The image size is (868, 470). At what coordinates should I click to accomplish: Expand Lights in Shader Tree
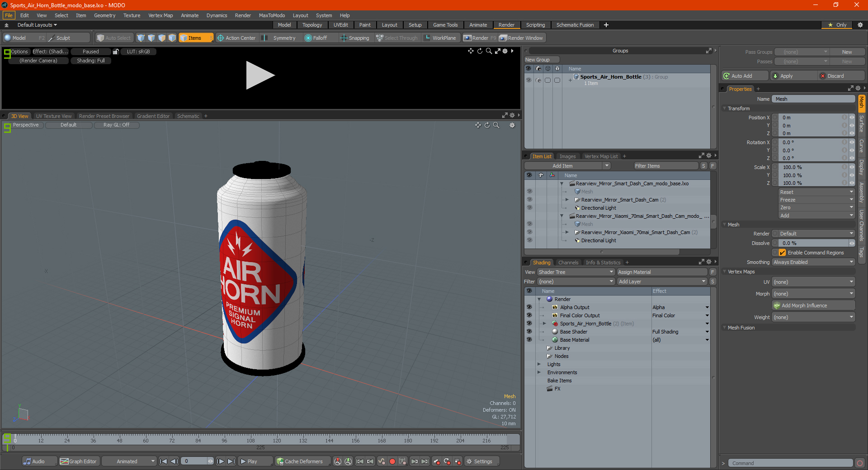[x=539, y=364]
